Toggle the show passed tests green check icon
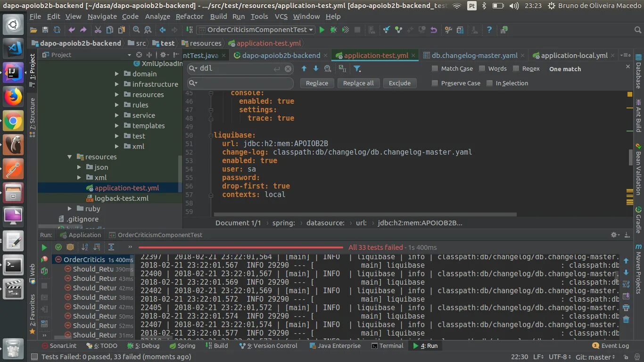Image resolution: width=644 pixels, height=362 pixels. click(x=58, y=247)
